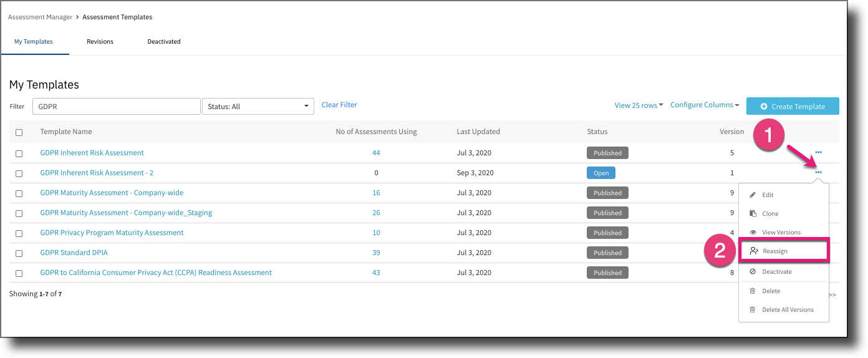Viewport: 868px width, 358px height.
Task: Select Reassign in the actions menu
Action: point(783,251)
